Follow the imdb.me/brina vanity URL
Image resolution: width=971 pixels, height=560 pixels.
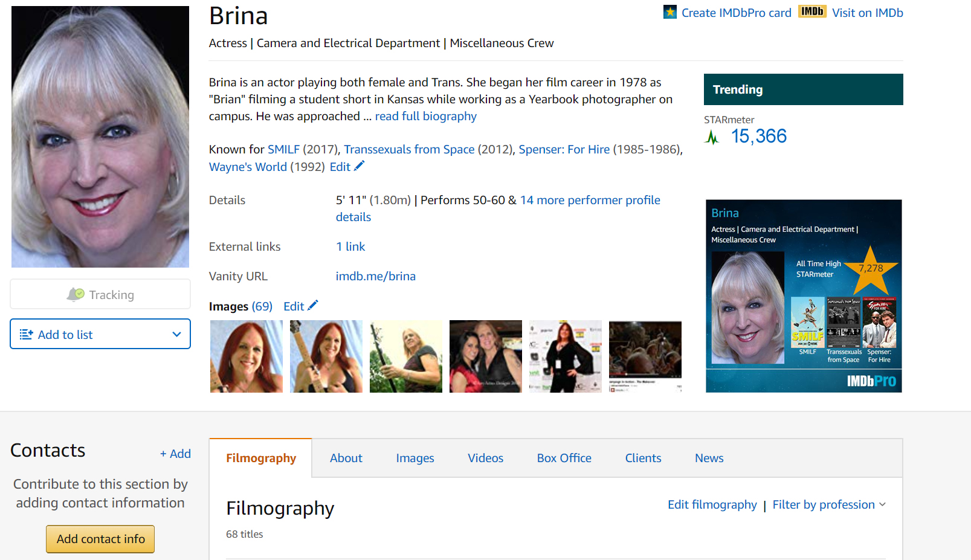[375, 277]
